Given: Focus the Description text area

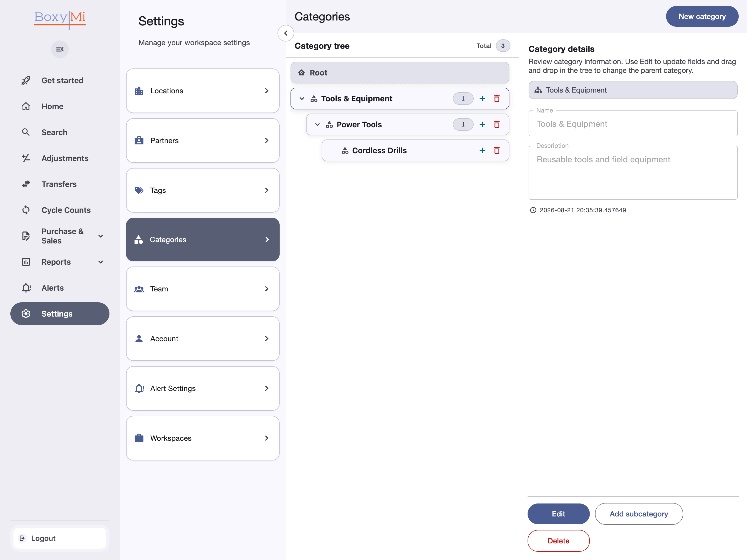Looking at the screenshot, I should [x=633, y=173].
